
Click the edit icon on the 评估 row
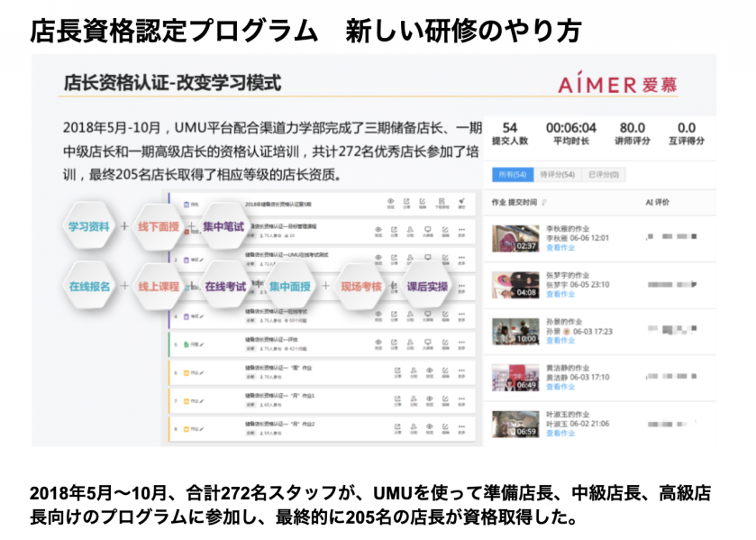[x=445, y=343]
